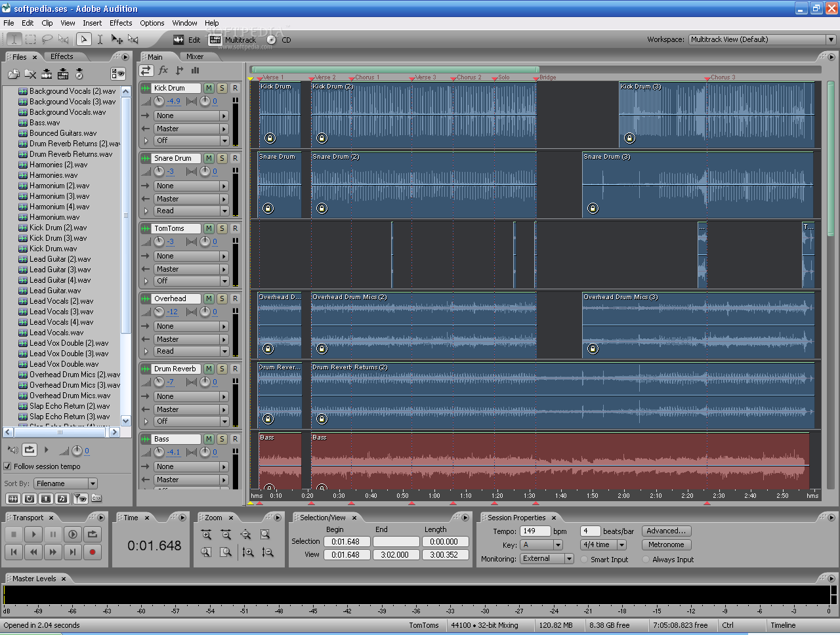
Task: Click the Advanced... button
Action: click(x=666, y=531)
